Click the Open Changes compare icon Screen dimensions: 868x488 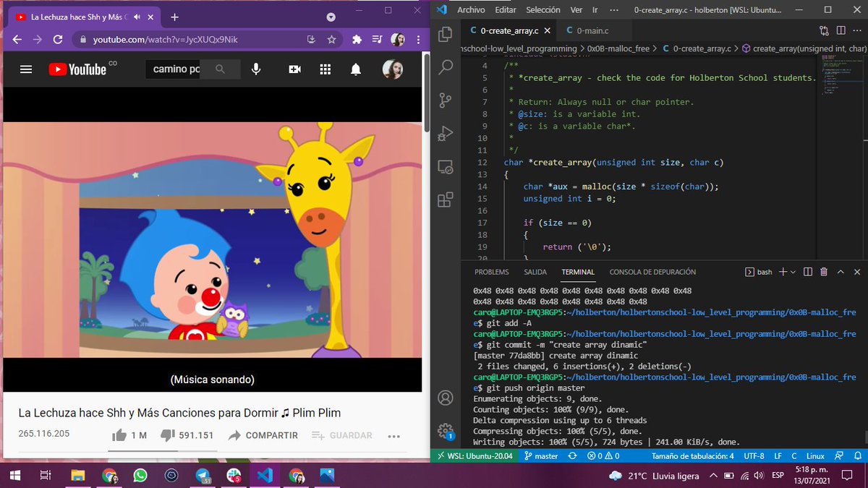pos(825,30)
